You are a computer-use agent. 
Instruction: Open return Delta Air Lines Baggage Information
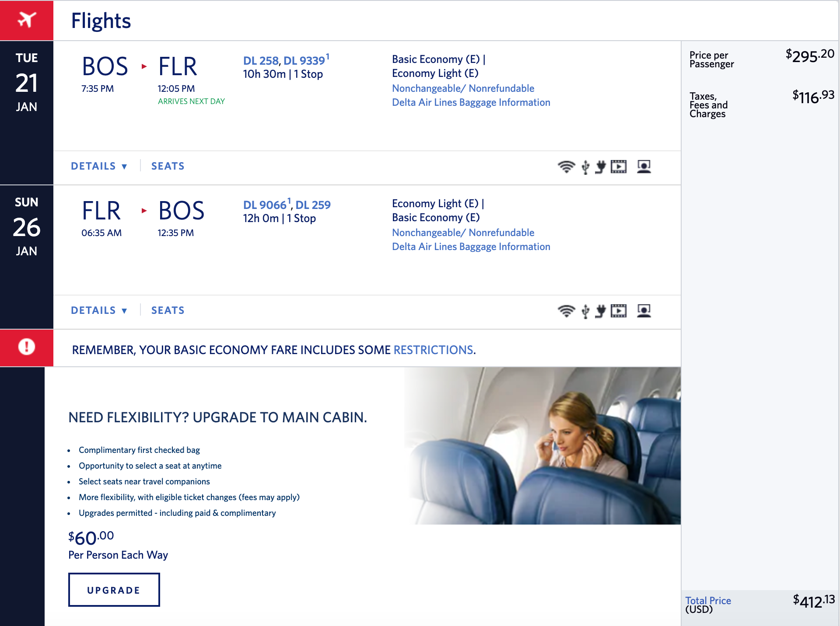471,247
